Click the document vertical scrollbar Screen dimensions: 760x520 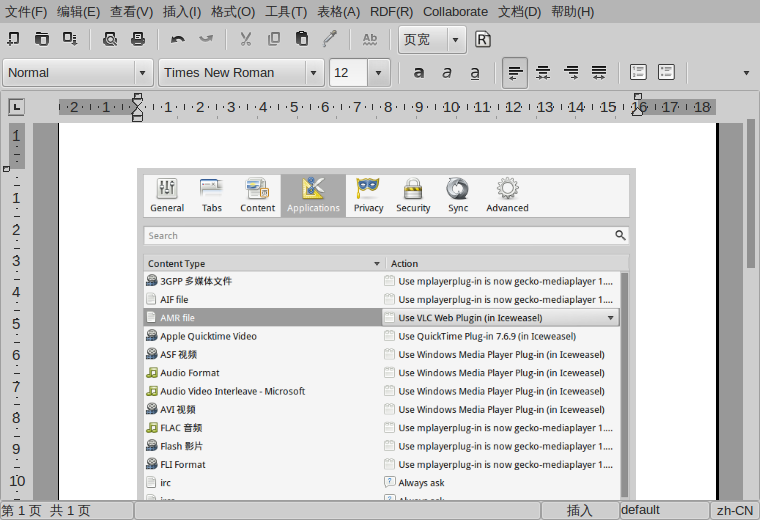coord(751,194)
